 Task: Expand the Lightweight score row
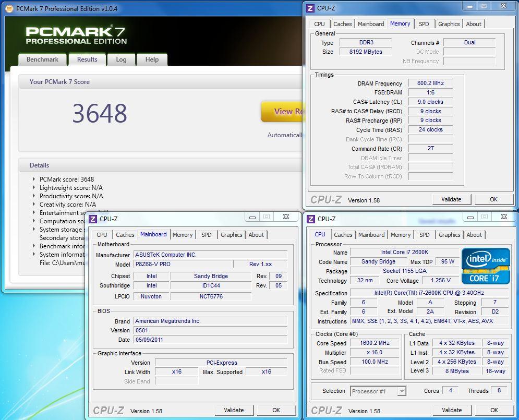(x=34, y=187)
